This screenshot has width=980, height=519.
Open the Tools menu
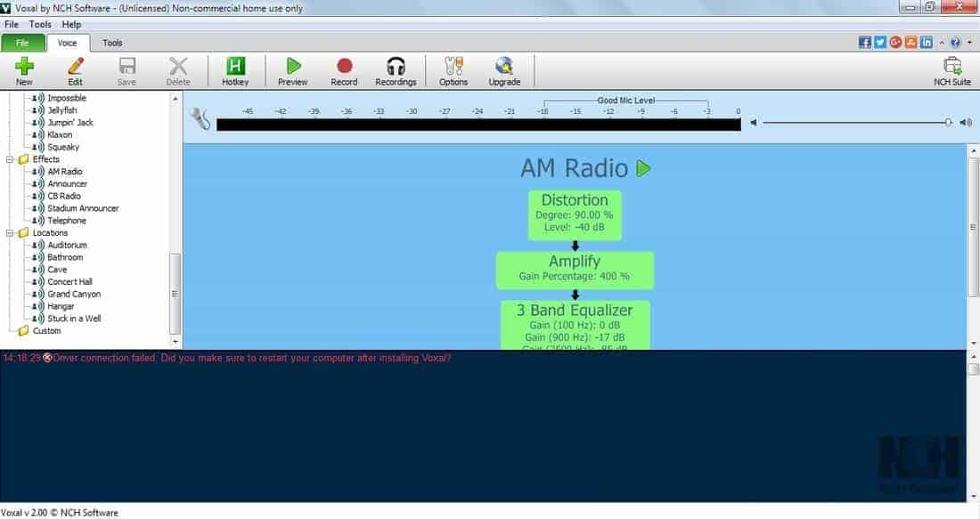coord(40,24)
